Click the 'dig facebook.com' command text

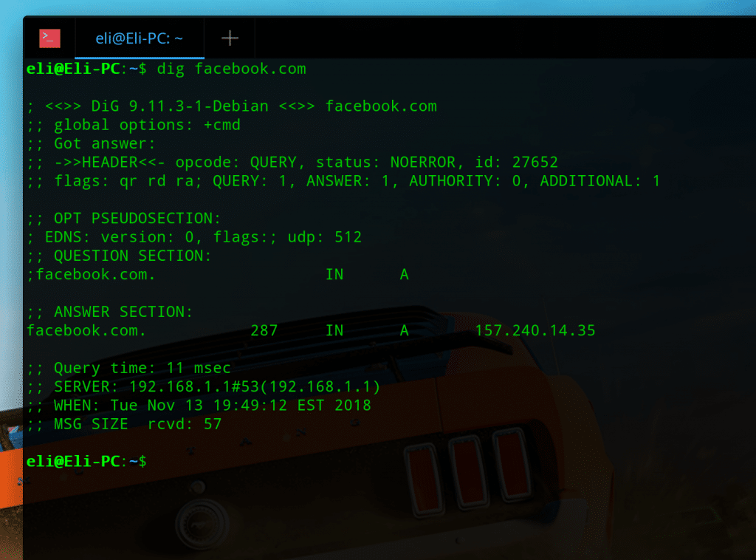[231, 69]
